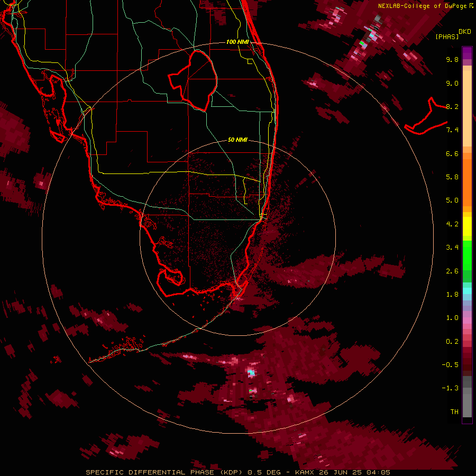Viewport: 476px width, 476px height.
Task: Click the 9.8 value on the color scale
Action: 452,59
